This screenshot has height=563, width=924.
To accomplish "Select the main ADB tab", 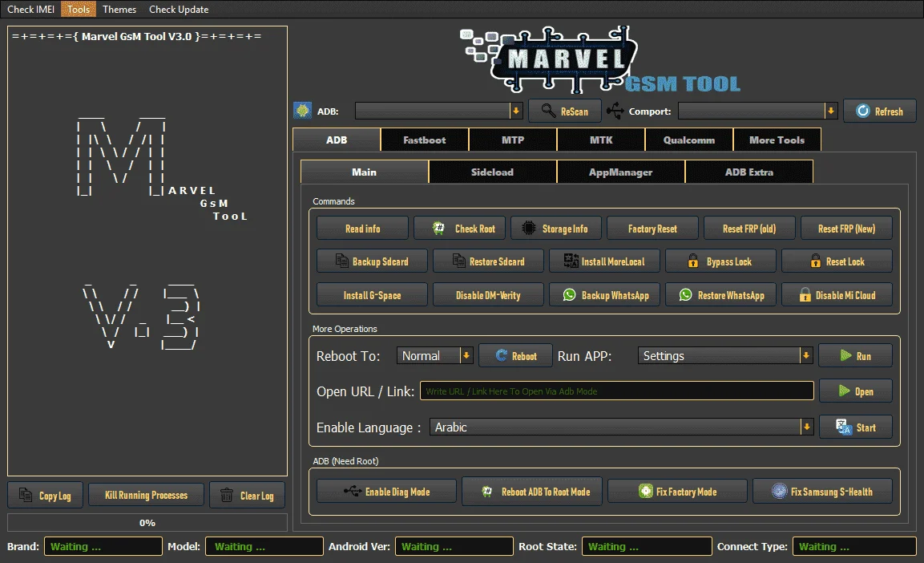I will (337, 140).
